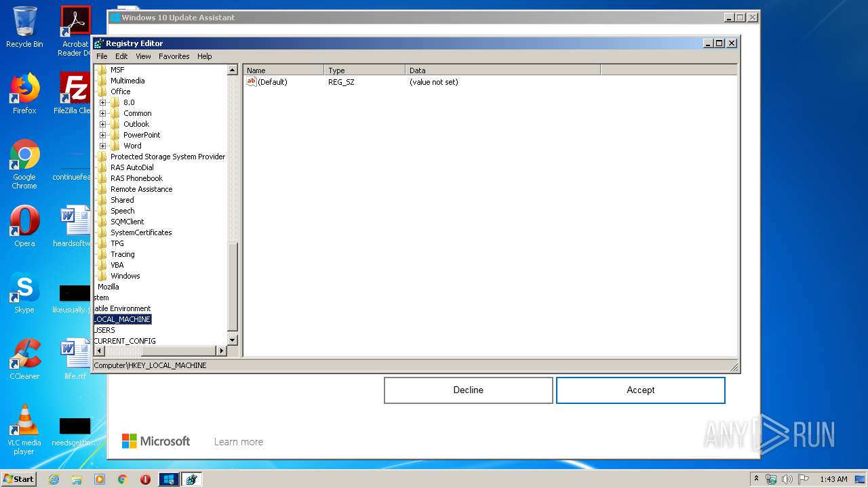Click the Registry Editor title bar icon
Image resolution: width=868 pixels, height=488 pixels.
click(x=99, y=43)
